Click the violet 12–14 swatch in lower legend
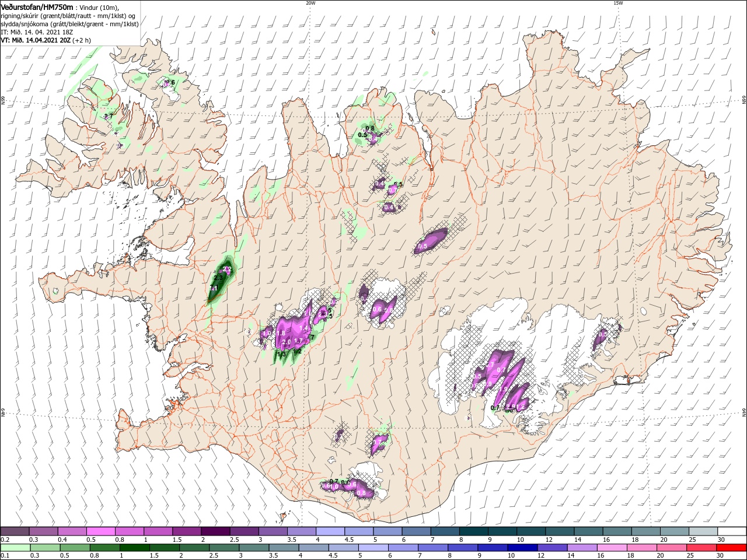 (x=552, y=548)
